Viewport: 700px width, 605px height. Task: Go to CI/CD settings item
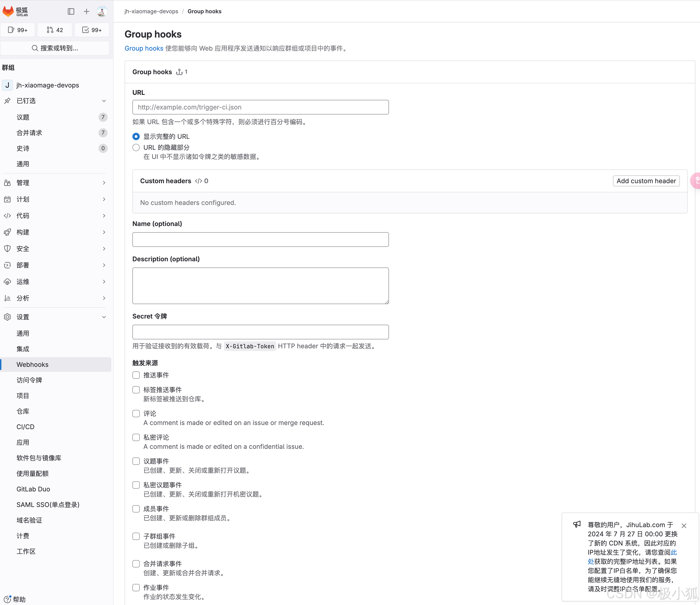point(25,427)
